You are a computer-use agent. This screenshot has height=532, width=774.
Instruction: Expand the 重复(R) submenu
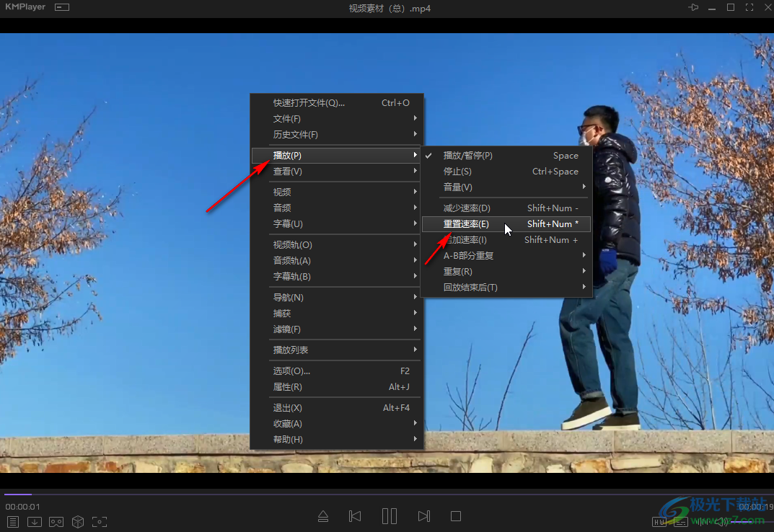click(506, 272)
